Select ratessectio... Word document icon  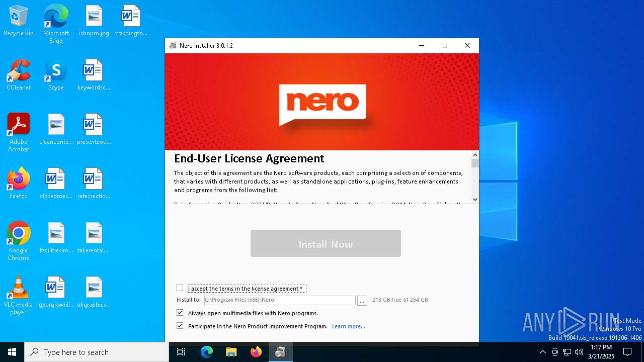[94, 184]
